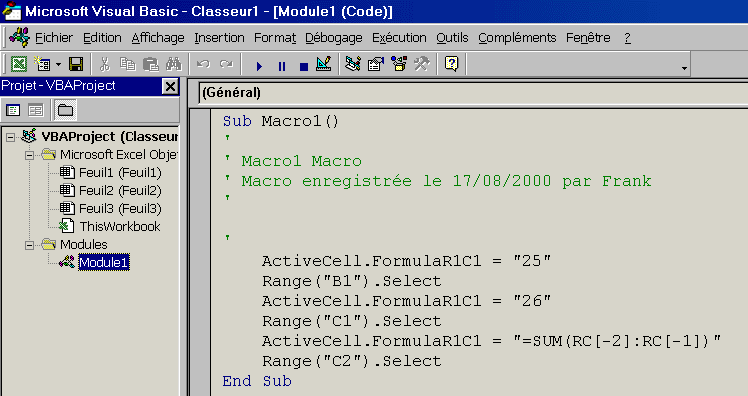
Task: Click the title bar application icon
Action: (x=11, y=10)
